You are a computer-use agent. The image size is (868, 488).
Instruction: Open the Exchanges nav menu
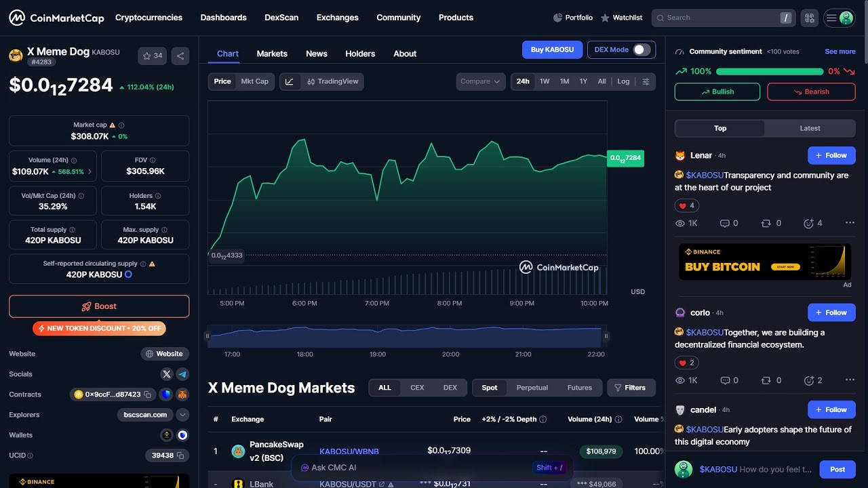[x=337, y=18]
